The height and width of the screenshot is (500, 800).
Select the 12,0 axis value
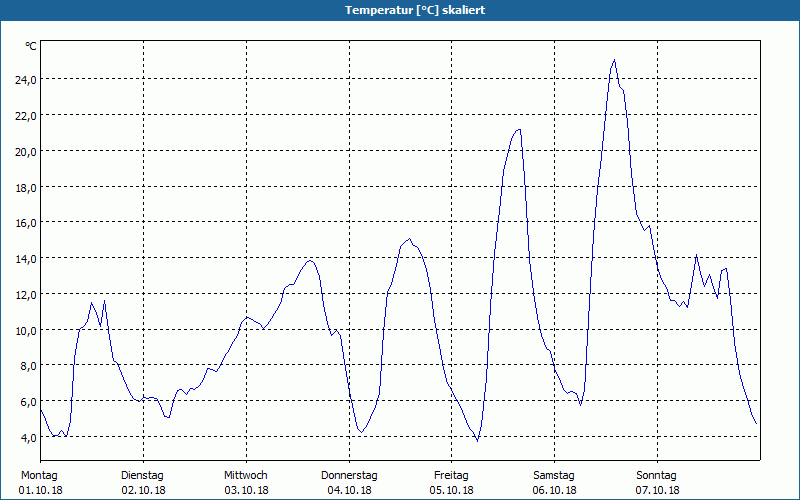[x=26, y=294]
